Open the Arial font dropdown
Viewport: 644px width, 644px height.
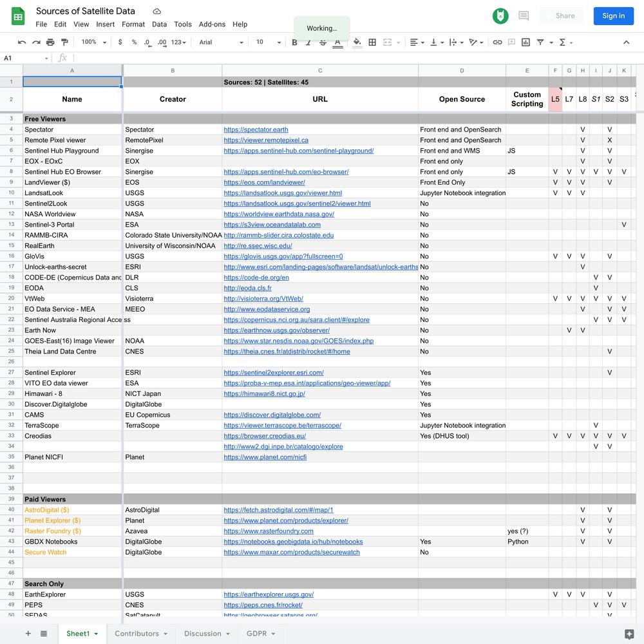(x=221, y=43)
